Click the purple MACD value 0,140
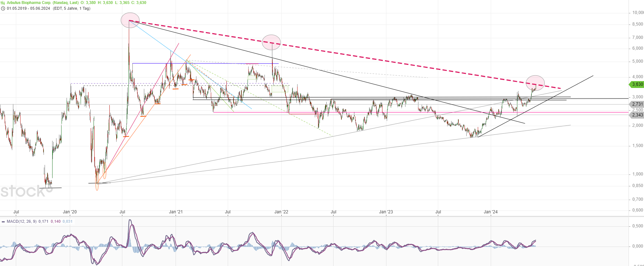The image size is (644, 266). (x=55, y=222)
